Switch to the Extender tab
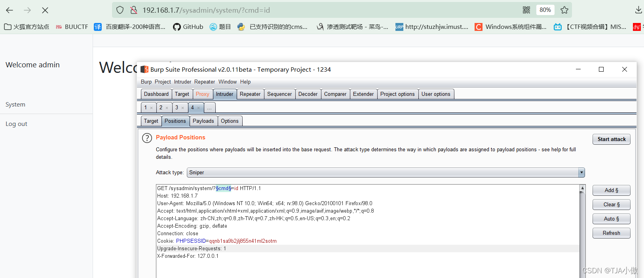This screenshot has height=278, width=644. tap(363, 94)
